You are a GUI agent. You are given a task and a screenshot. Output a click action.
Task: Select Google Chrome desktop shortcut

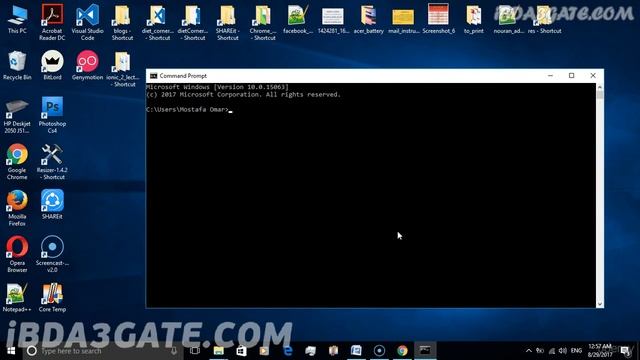tap(17, 162)
